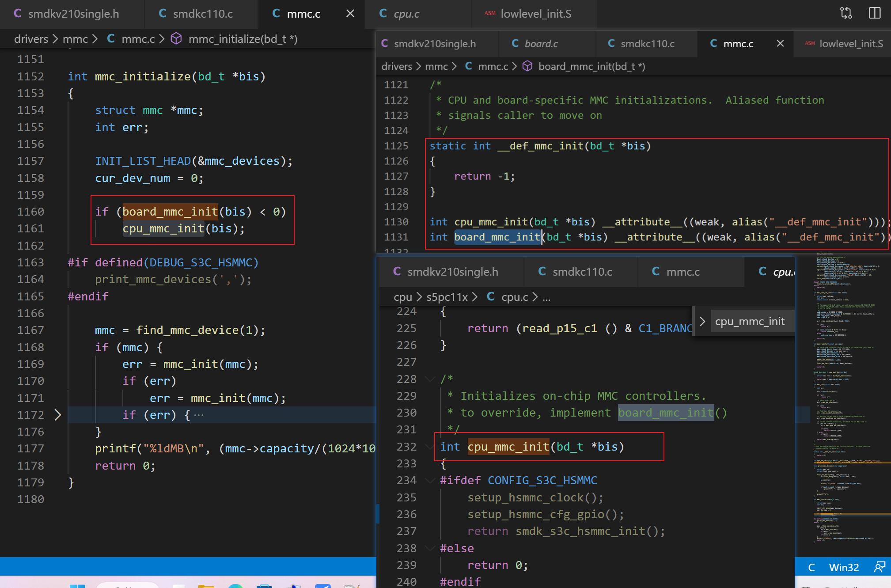Collapse the #ifdef CONFIG_S3C_HSMMC block
Viewport: 891px width, 588px height.
pos(429,480)
